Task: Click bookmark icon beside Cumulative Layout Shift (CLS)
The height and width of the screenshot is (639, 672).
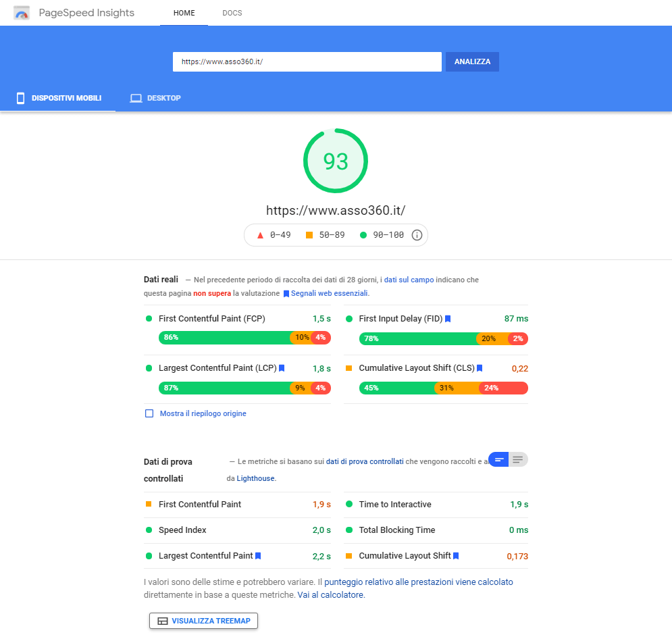Action: pos(480,368)
